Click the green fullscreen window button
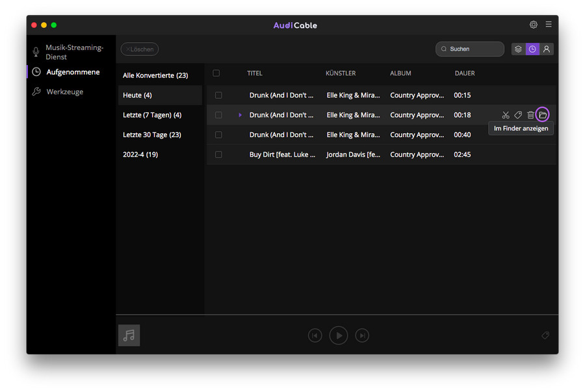585x392 pixels. pos(54,25)
